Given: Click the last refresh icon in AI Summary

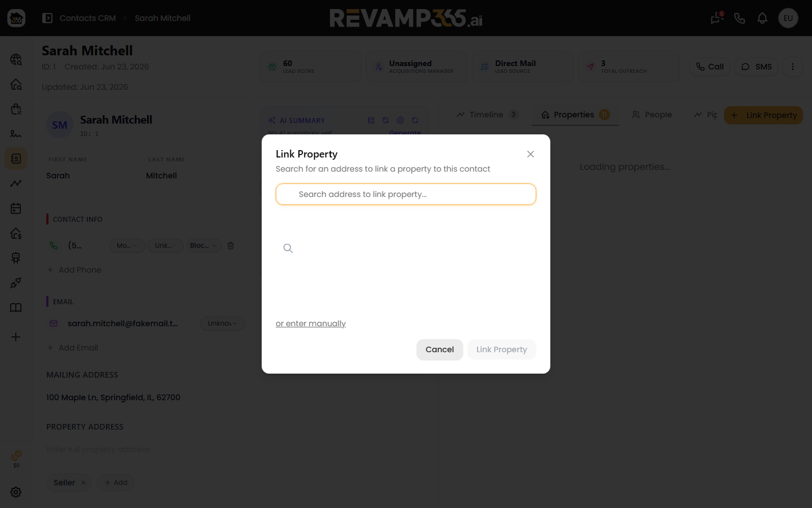Looking at the screenshot, I should tap(415, 120).
